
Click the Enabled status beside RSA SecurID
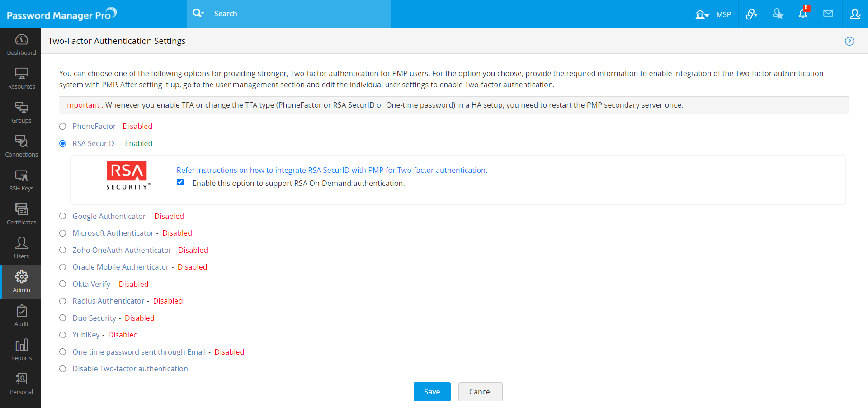tap(139, 143)
